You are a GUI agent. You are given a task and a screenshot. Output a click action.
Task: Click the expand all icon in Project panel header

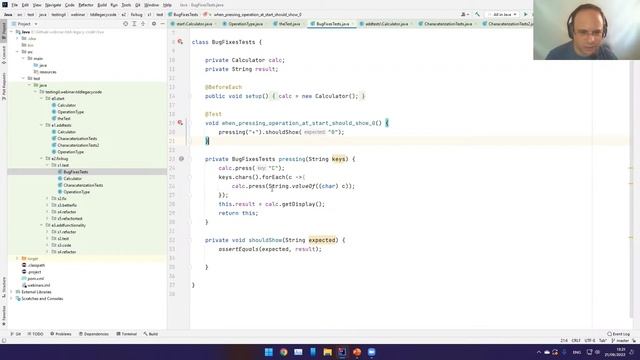(134, 24)
